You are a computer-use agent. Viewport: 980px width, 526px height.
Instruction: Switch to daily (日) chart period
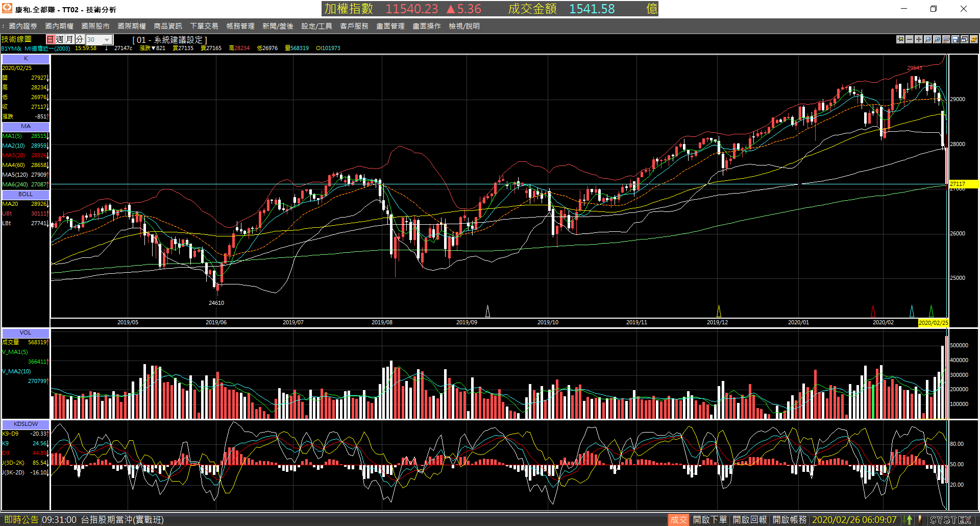tap(50, 39)
